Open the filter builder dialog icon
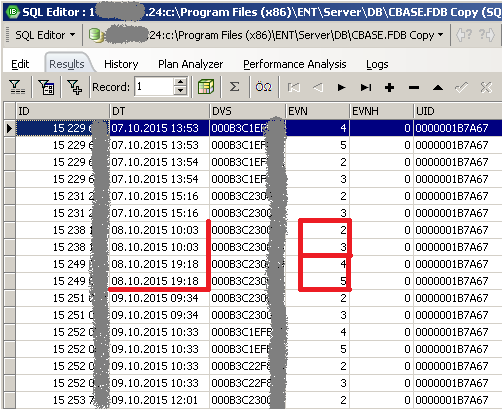 tap(46, 87)
